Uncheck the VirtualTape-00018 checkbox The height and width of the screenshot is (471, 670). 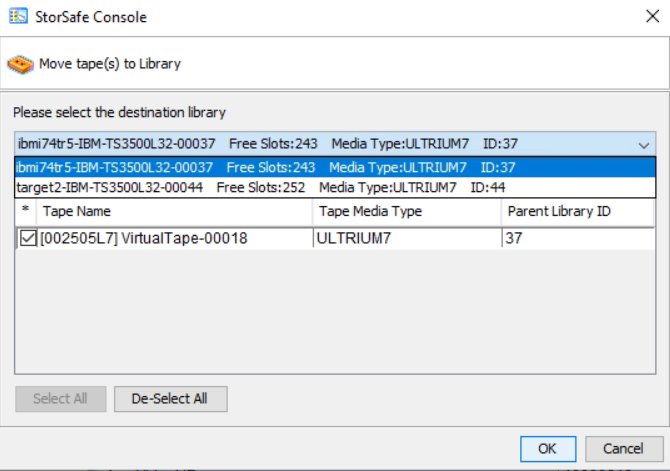(28, 238)
